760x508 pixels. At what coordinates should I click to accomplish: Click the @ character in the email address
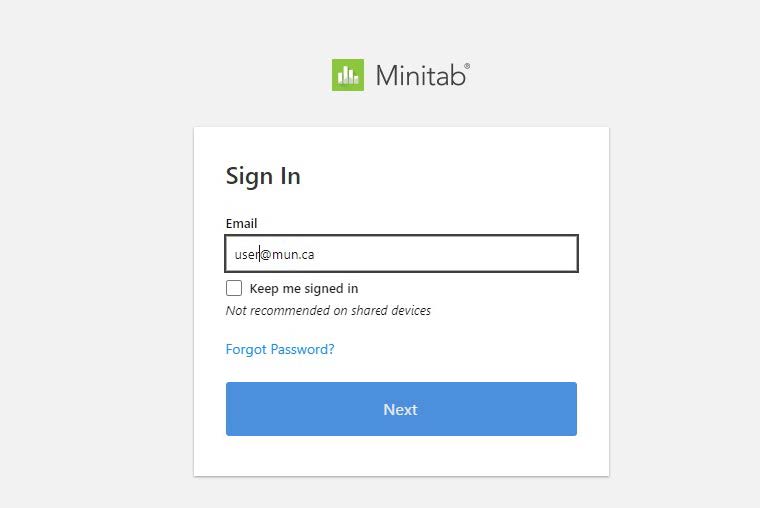[x=266, y=254]
